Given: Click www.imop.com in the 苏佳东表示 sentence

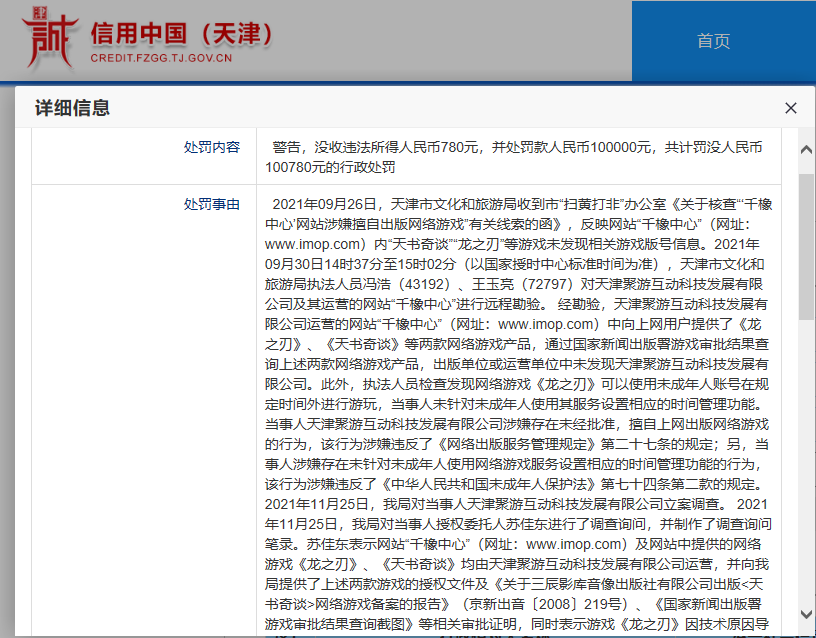Looking at the screenshot, I should 577,544.
